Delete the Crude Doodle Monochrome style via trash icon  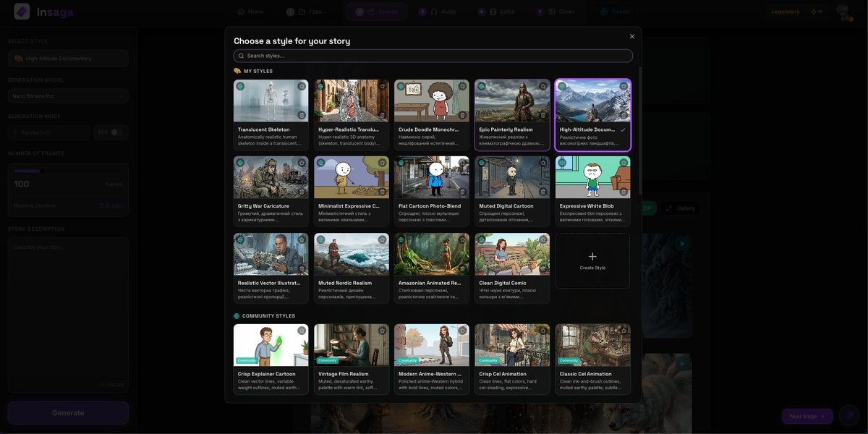(x=462, y=115)
